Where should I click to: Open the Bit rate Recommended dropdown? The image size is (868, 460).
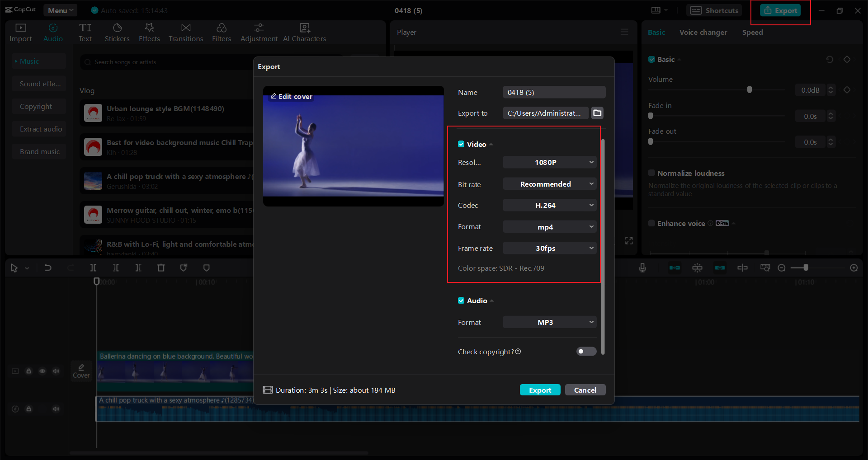pyautogui.click(x=550, y=184)
